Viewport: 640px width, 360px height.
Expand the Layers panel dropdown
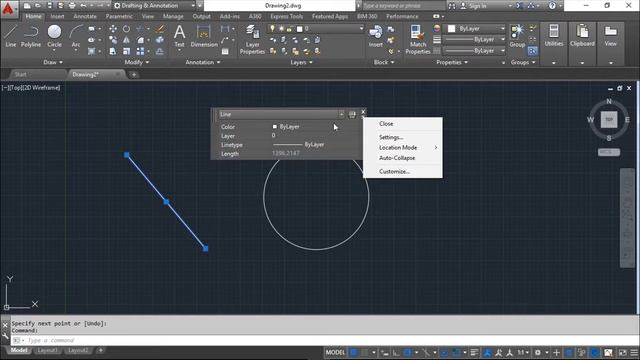tap(301, 62)
